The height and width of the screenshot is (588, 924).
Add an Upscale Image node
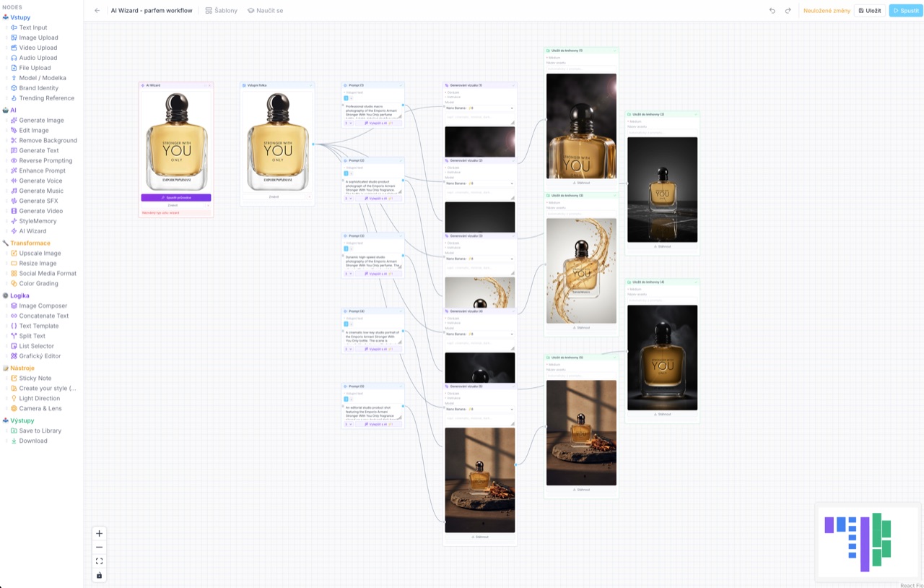tap(40, 254)
